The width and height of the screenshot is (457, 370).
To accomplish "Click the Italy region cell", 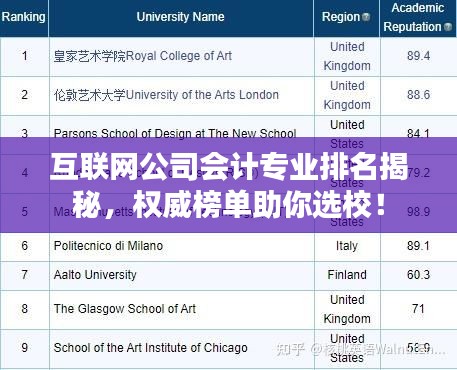I will 347,246.
